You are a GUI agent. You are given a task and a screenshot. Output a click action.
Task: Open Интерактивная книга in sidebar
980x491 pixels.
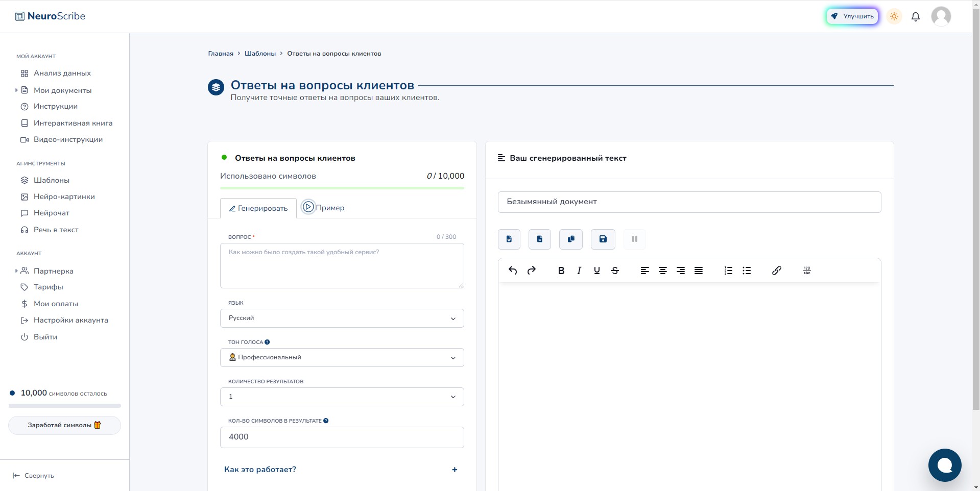(66, 124)
